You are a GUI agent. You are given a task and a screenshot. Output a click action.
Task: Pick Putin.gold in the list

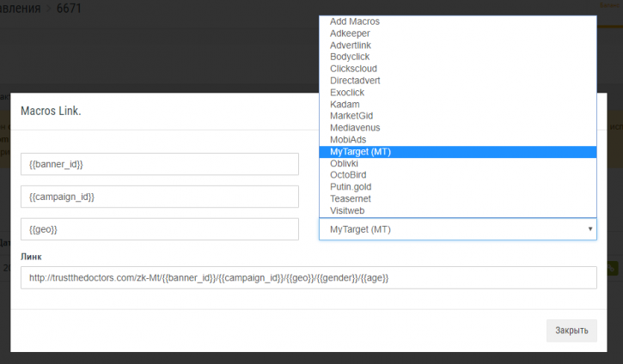pos(458,187)
